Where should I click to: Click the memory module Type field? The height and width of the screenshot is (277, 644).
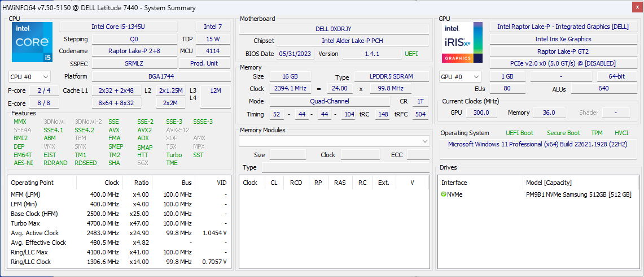[345, 167]
